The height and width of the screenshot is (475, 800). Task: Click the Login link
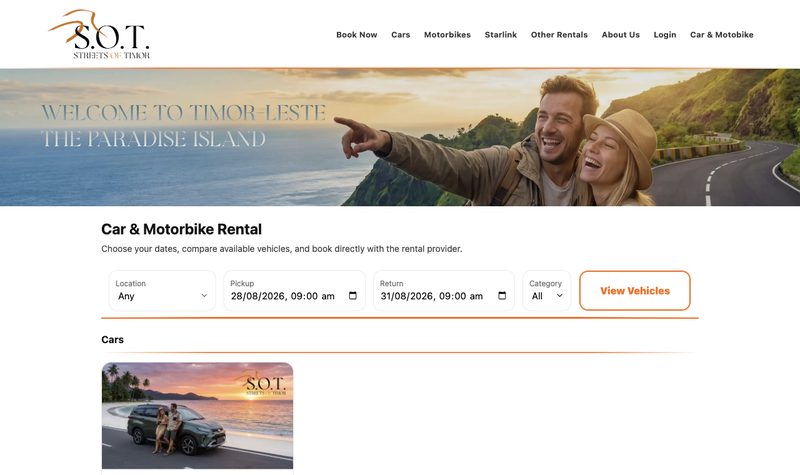click(665, 35)
